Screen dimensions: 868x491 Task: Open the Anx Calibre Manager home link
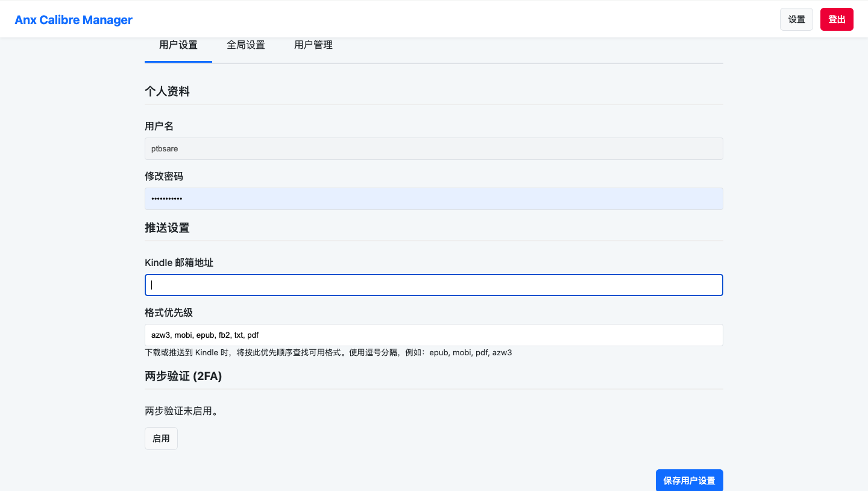(x=74, y=20)
